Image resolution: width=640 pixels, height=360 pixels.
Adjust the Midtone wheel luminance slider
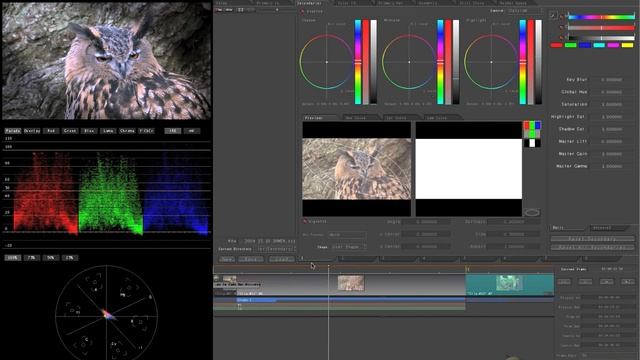click(456, 62)
